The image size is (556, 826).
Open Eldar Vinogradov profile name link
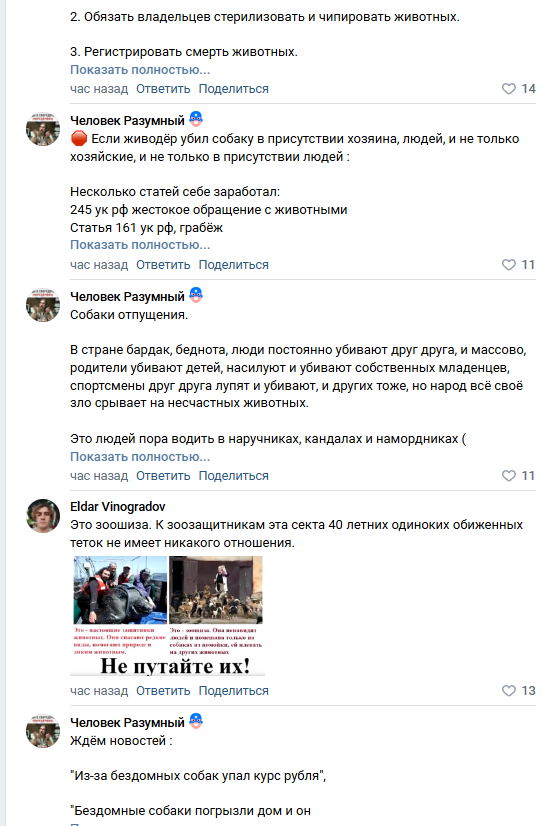(118, 507)
